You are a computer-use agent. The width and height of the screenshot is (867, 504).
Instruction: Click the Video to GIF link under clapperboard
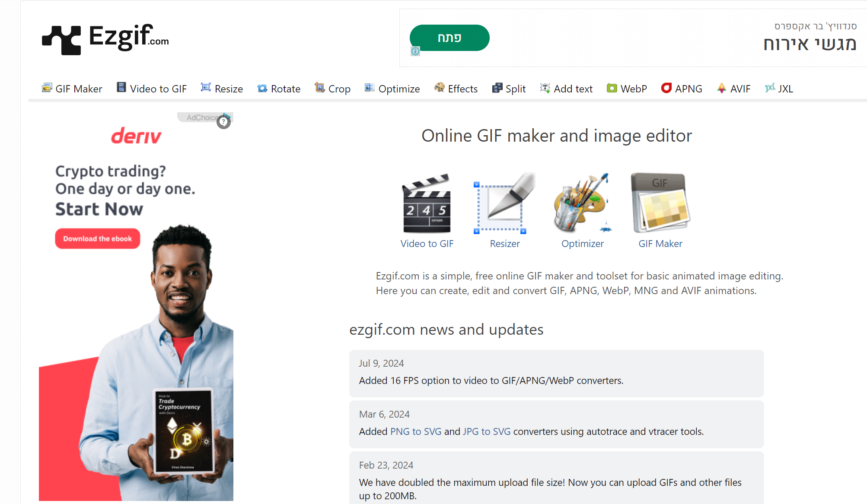tap(427, 244)
